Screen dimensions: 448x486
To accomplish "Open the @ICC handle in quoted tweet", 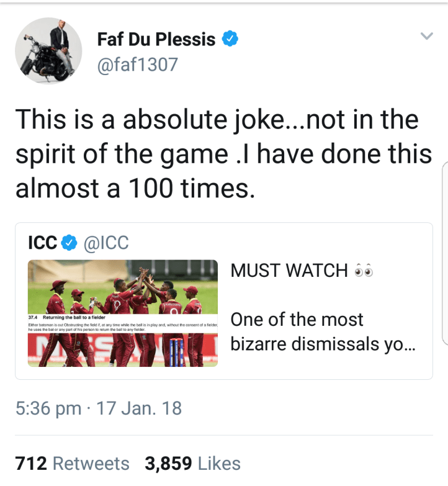I will click(106, 243).
